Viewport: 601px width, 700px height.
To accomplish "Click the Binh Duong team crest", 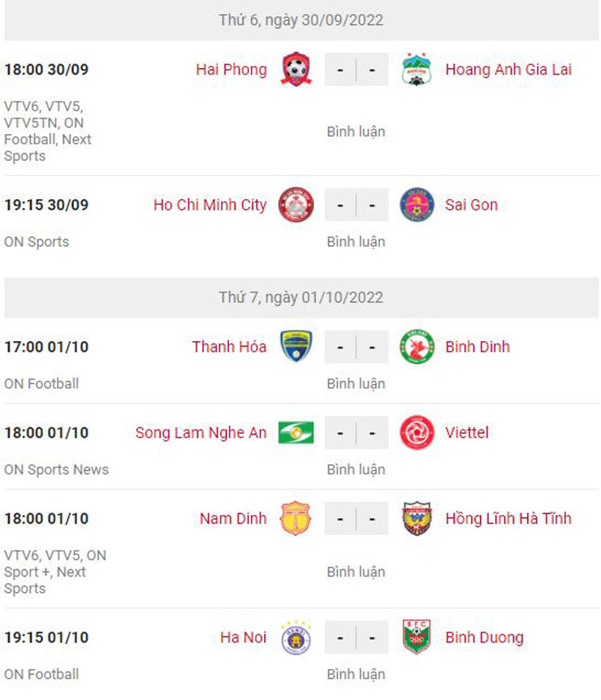I will (x=417, y=637).
